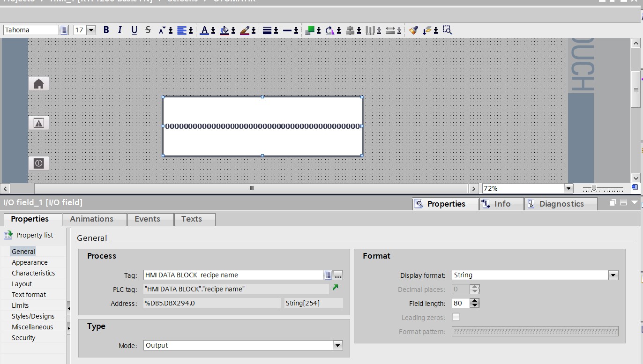Expand the Mode dropdown showing Output
This screenshot has height=364, width=643.
(x=337, y=345)
